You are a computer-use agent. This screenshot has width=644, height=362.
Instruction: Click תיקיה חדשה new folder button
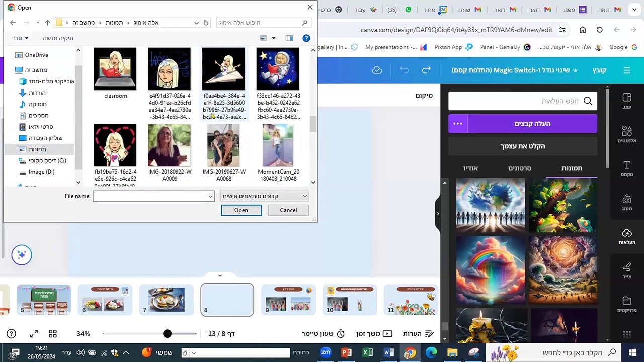58,38
